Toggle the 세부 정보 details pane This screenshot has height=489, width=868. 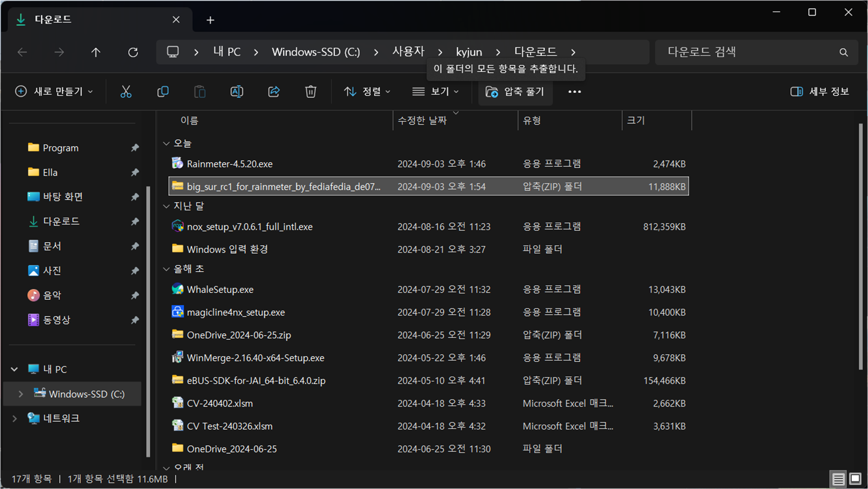coord(820,92)
